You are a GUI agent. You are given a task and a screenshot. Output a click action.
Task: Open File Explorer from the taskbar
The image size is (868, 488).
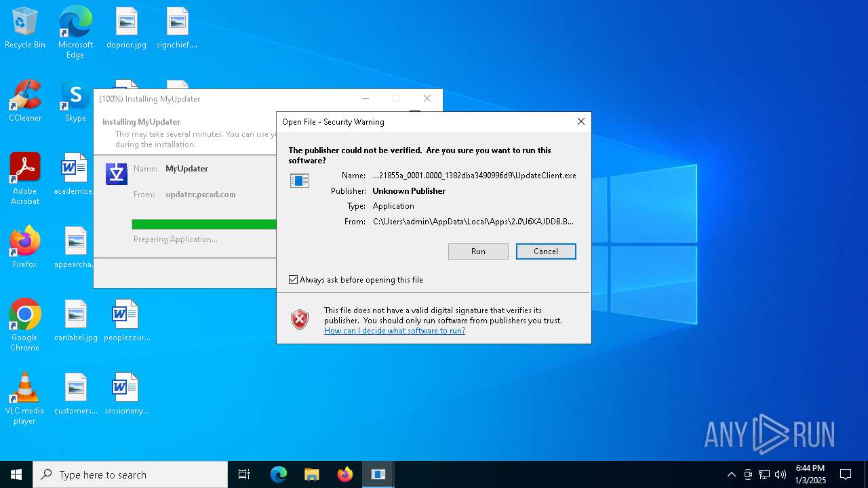[311, 474]
